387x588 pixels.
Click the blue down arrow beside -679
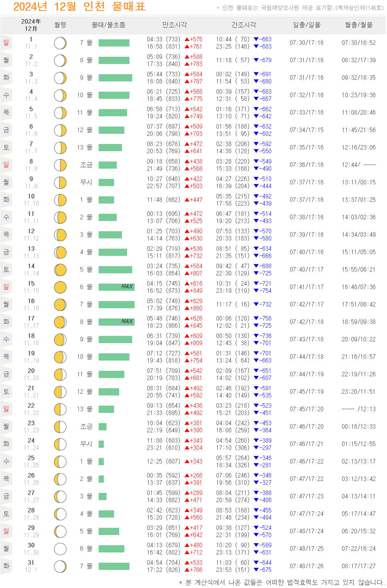pyautogui.click(x=256, y=60)
